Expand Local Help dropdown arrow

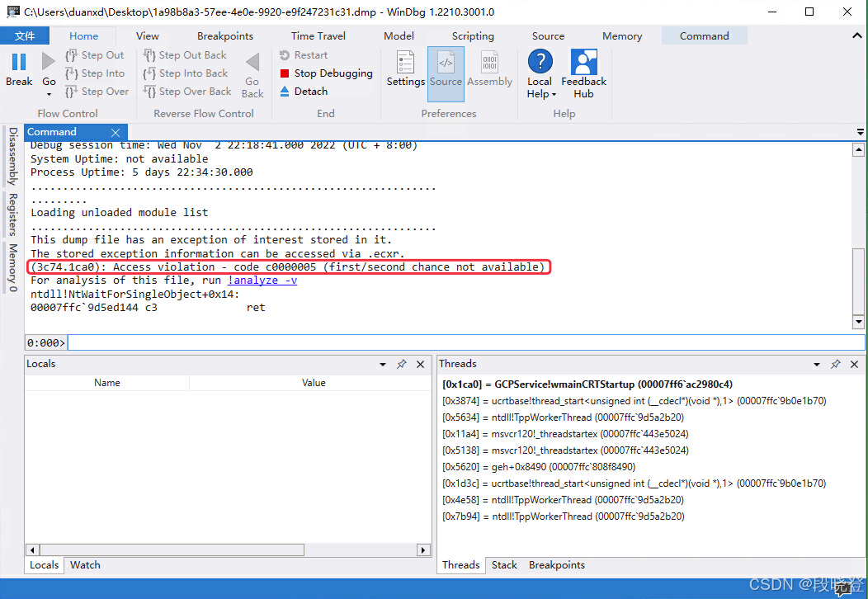click(554, 95)
